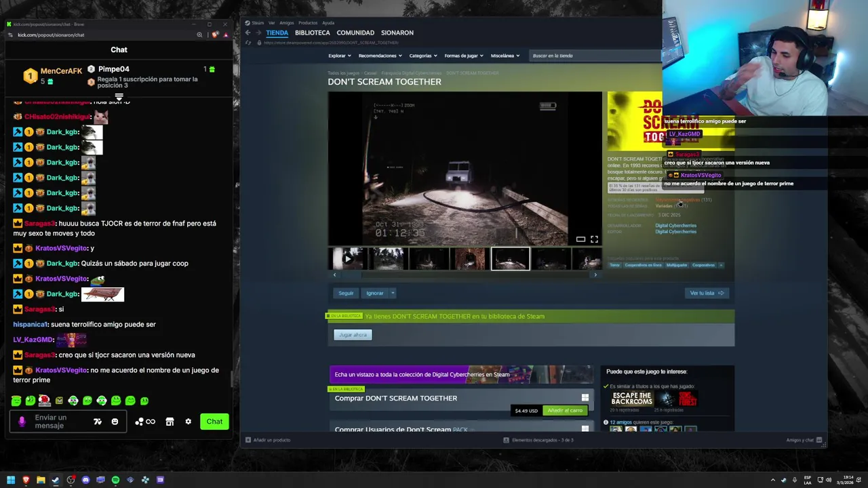Open Escape the Backrooms similar game

click(632, 399)
